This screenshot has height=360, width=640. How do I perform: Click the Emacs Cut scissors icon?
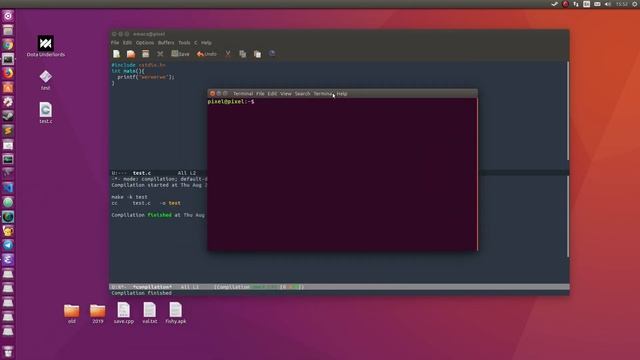tap(228, 54)
